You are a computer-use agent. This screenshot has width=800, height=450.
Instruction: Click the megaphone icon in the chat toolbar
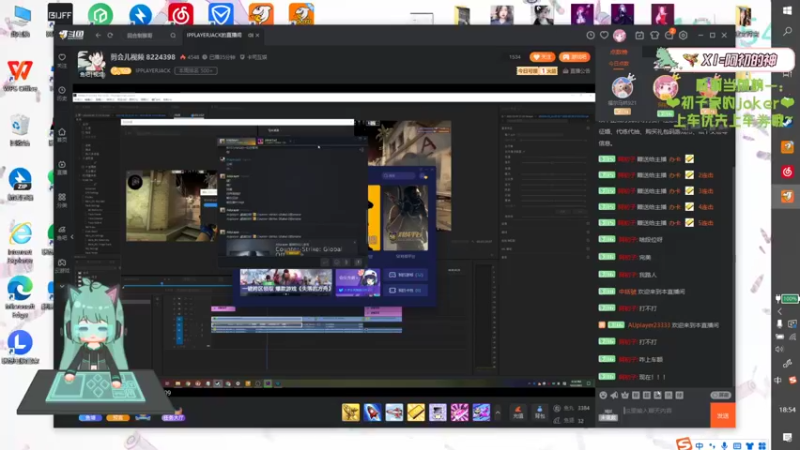[614, 395]
